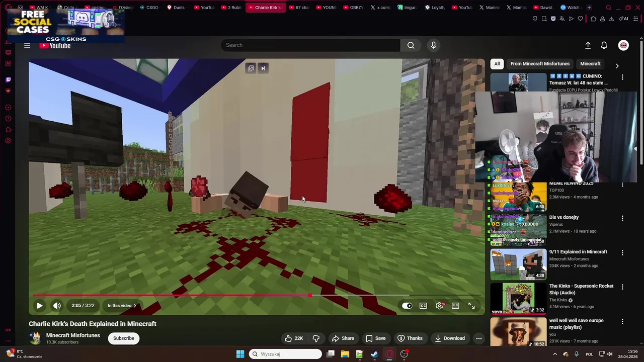644x362 pixels.
Task: Click the search magnifier button
Action: pos(411,45)
